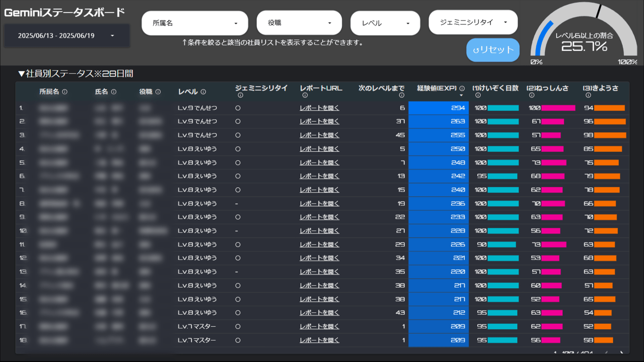Open the 所属名 filter dropdown

pyautogui.click(x=195, y=23)
